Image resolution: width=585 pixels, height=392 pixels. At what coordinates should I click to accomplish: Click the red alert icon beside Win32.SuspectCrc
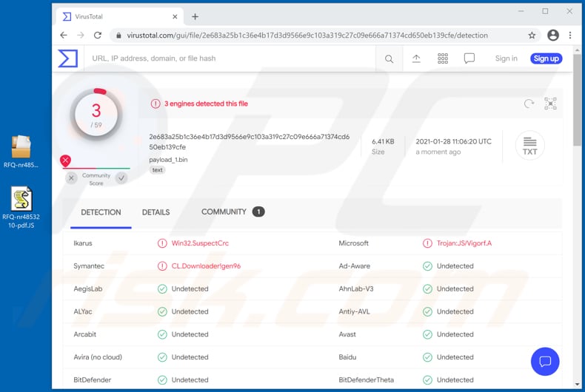pyautogui.click(x=162, y=243)
